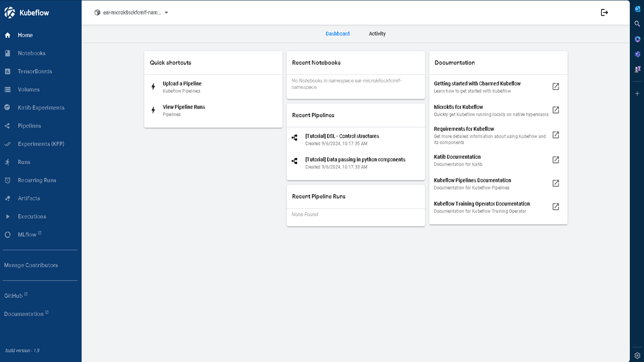Click the namespace cube icon

98,13
